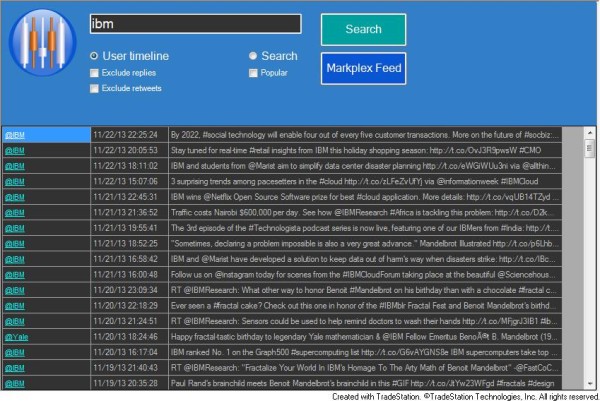Open @IBM link in 11/21/13 19:55:41 row
600x401 pixels.
(x=15, y=228)
